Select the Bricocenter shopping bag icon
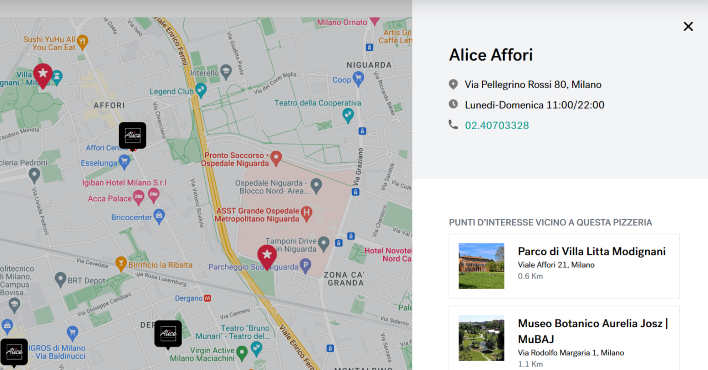The width and height of the screenshot is (708, 370). (x=159, y=216)
